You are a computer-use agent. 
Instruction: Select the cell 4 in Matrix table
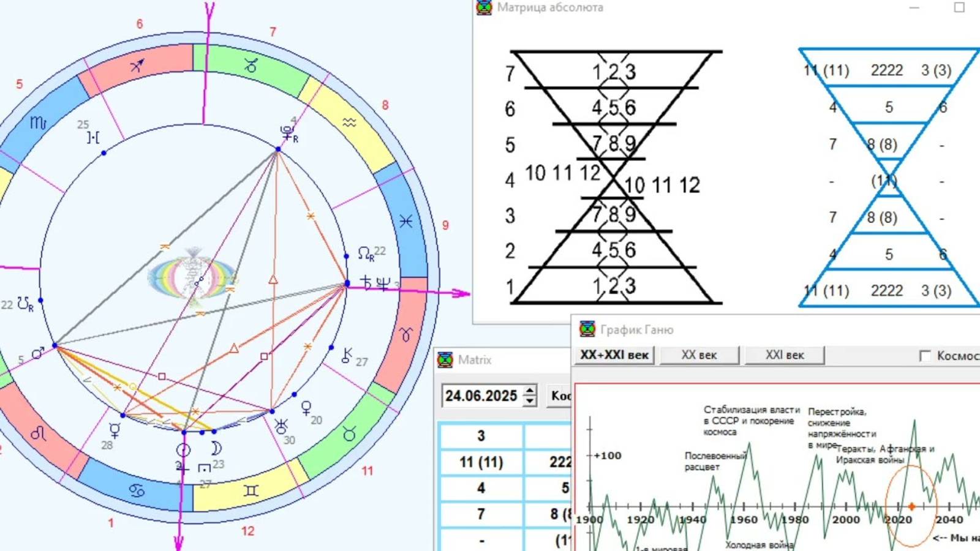[481, 488]
